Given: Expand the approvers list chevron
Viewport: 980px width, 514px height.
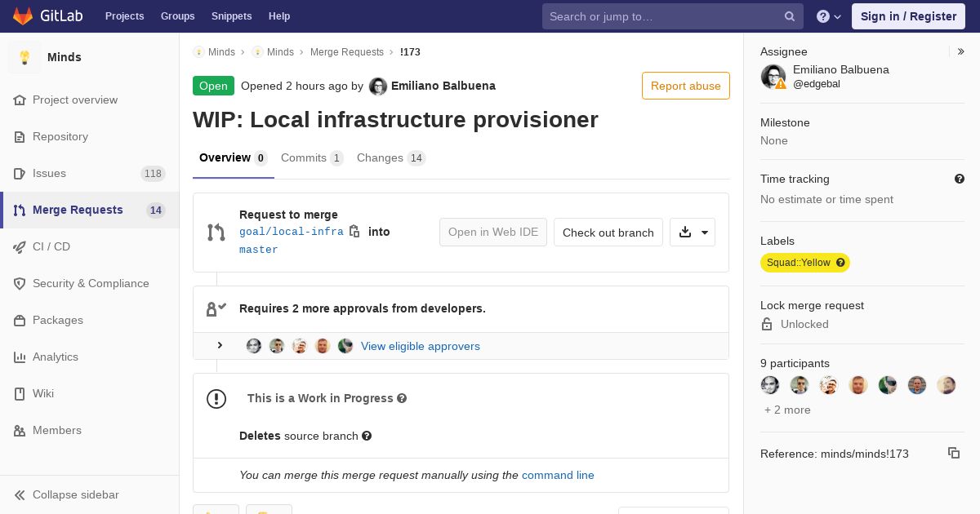Looking at the screenshot, I should tap(220, 346).
